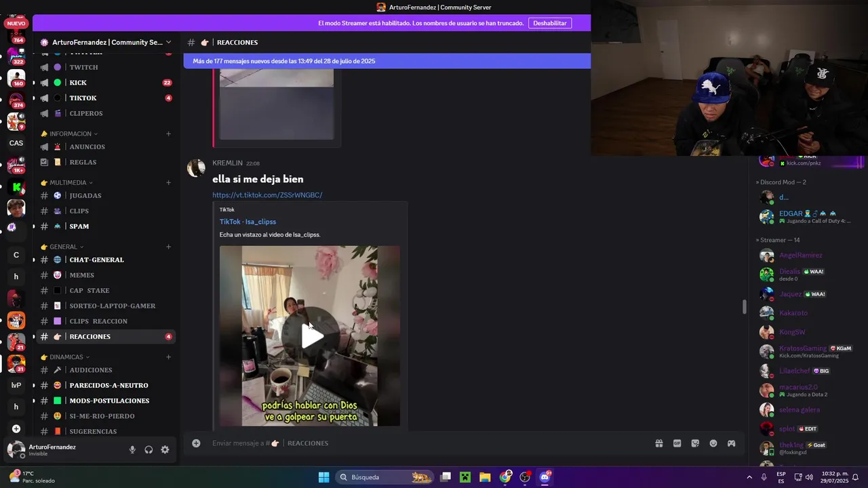Image resolution: width=868 pixels, height=488 pixels.
Task: Open the TWITCH announcement channel
Action: tap(106, 67)
